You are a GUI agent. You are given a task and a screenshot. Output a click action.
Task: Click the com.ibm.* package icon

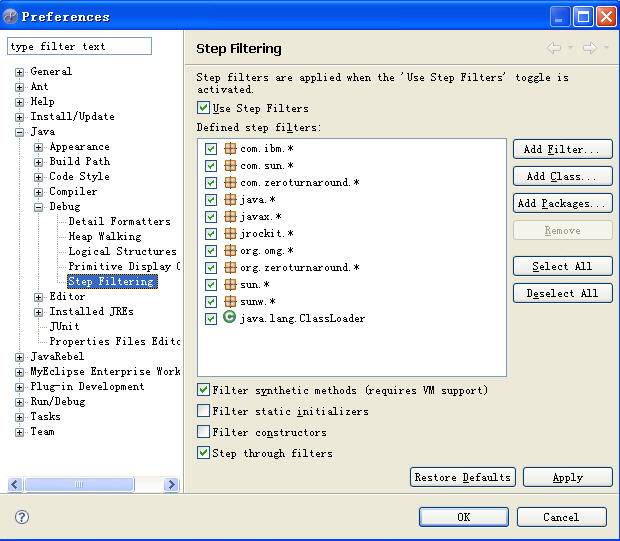[230, 149]
